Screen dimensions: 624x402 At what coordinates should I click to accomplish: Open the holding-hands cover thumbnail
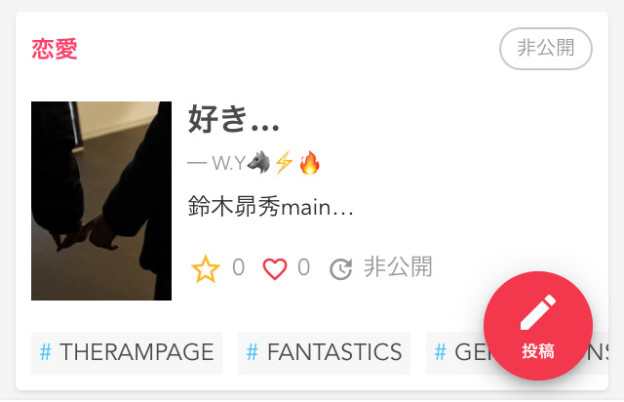click(101, 201)
